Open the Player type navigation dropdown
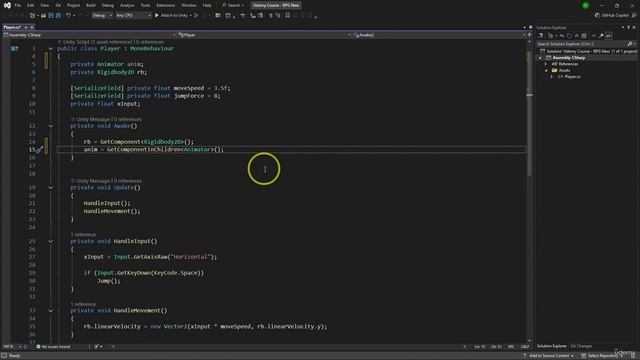640x360 pixels. [264, 35]
